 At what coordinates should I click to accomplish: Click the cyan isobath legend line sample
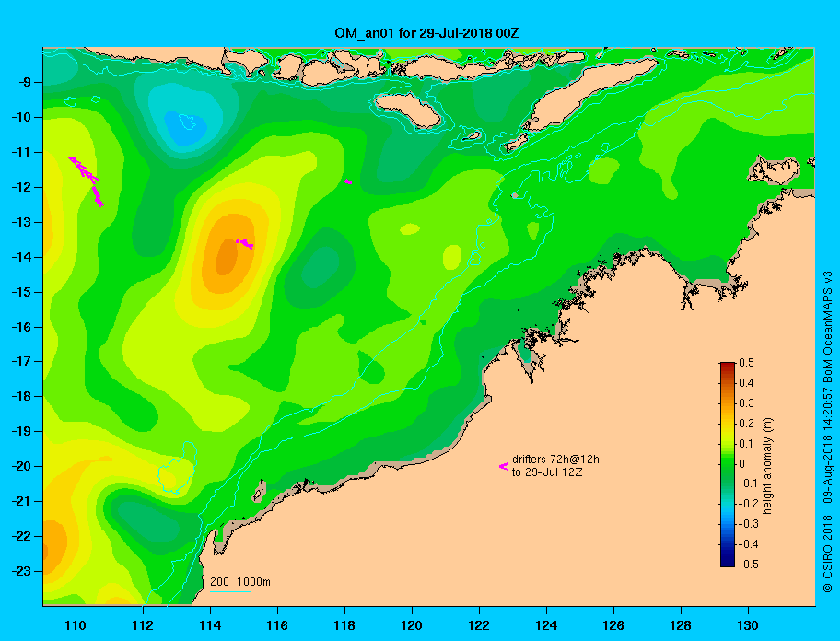pos(230,592)
